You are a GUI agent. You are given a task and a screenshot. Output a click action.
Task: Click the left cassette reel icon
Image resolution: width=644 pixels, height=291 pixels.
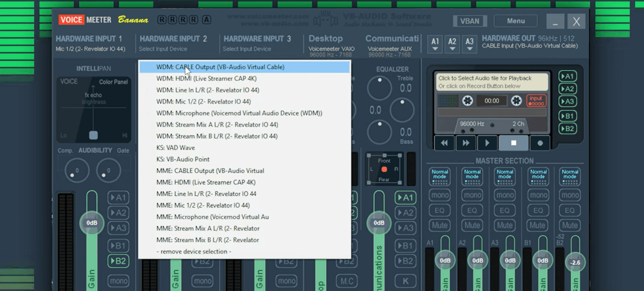point(467,101)
